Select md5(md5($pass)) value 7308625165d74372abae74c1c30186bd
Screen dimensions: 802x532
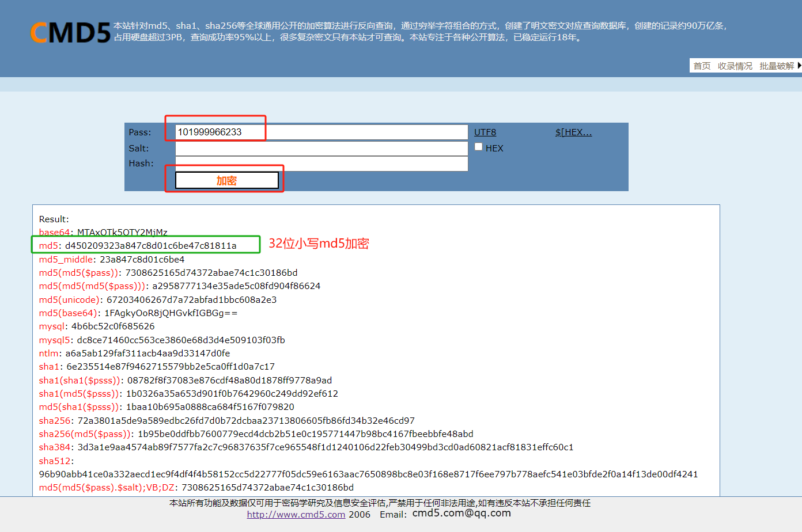(x=211, y=272)
